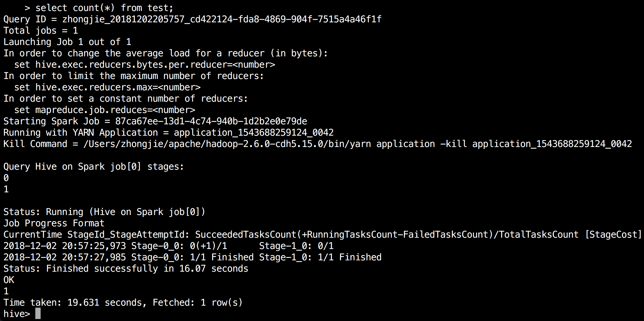Click the '[StageCost]' text
Image resolution: width=644 pixels, height=321 pixels.
pyautogui.click(x=613, y=235)
